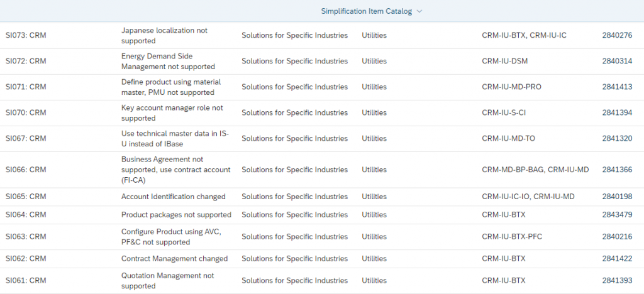644x294 pixels.
Task: Click component 'CRM-IU-IC-IO, CRM-IU-MD'
Action: [528, 197]
